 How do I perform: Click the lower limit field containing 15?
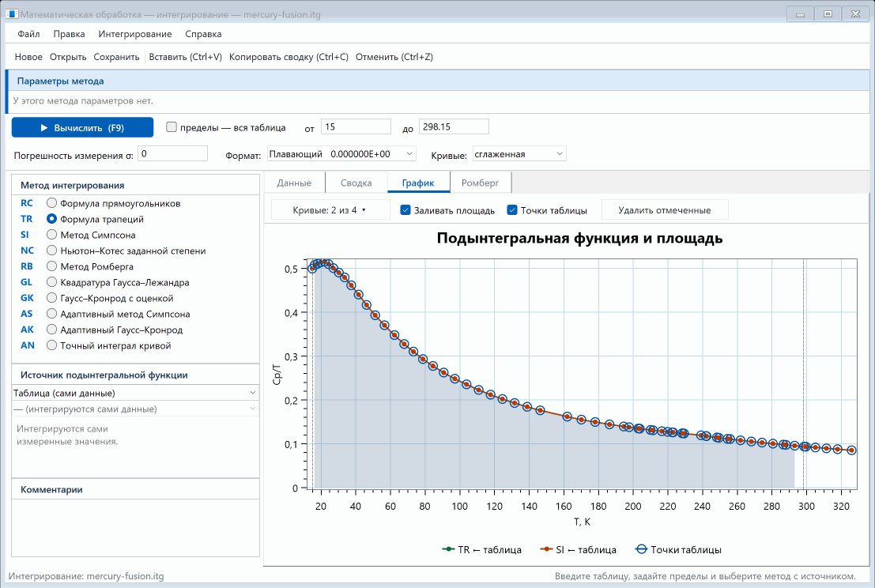coord(356,126)
